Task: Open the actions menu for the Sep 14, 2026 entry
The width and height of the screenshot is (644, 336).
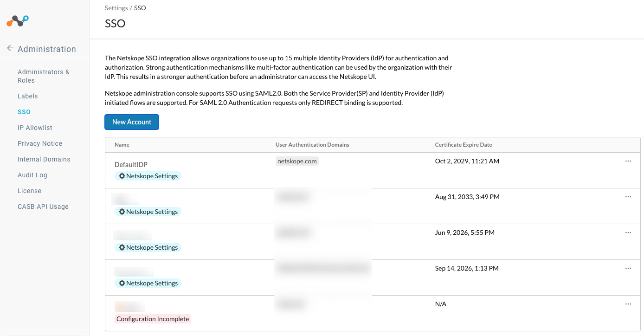Action: 628,268
